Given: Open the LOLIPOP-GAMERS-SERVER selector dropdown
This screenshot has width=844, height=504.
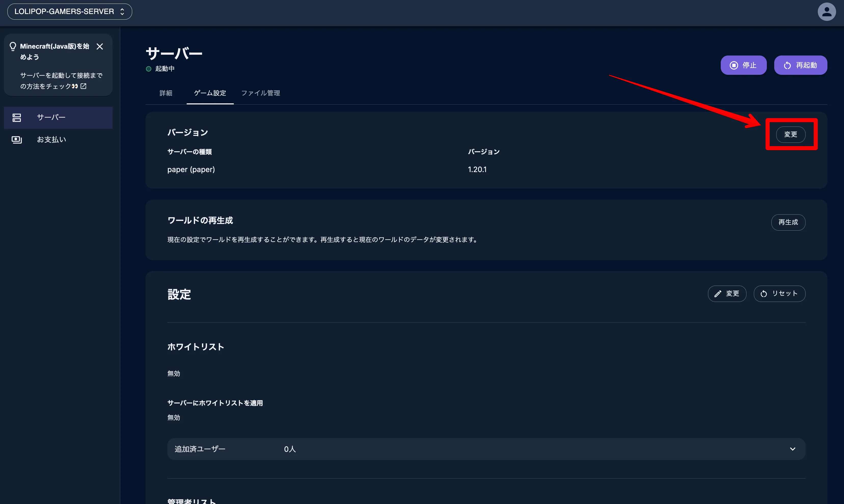Looking at the screenshot, I should click(70, 11).
